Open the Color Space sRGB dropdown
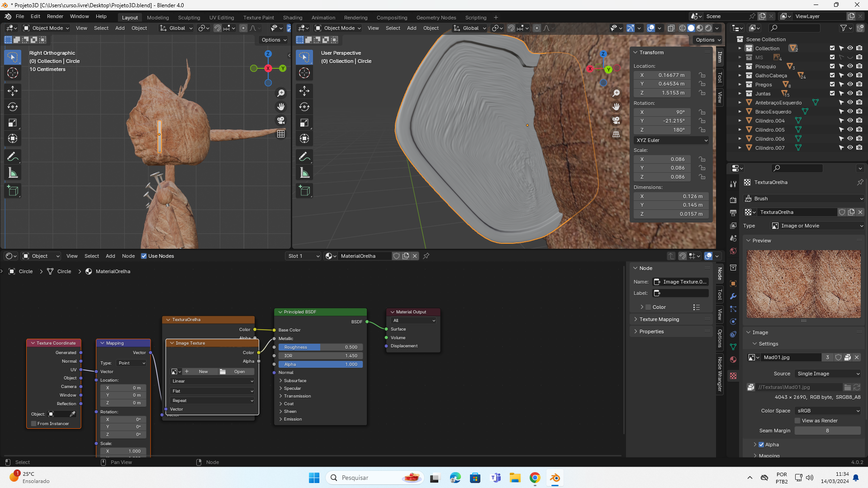Viewport: 868px width, 488px height. click(828, 411)
